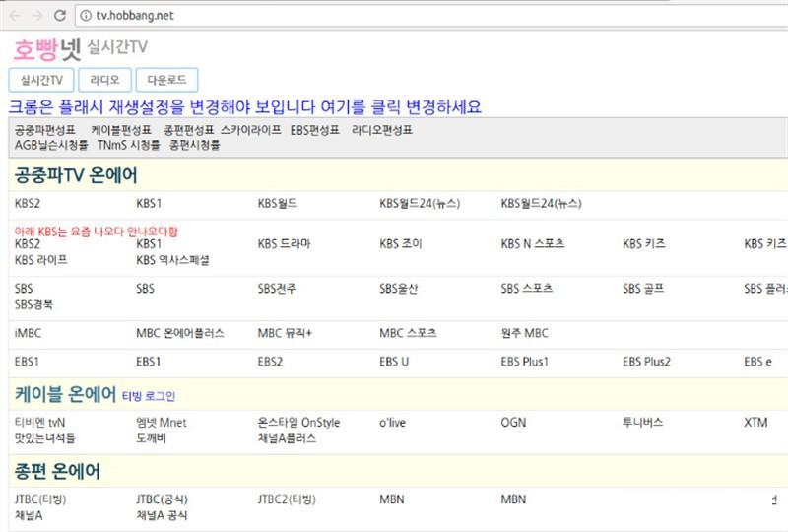Open the iMBC channel
The image size is (788, 532).
point(29,333)
